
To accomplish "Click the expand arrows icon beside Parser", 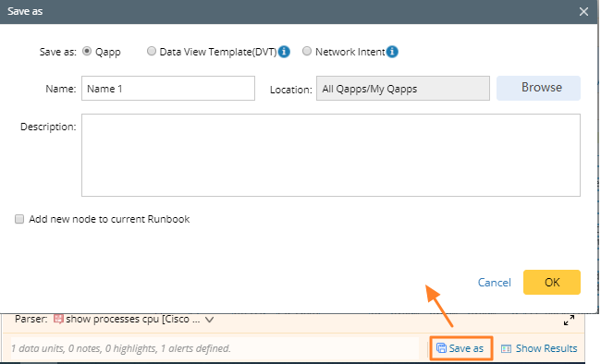I will (570, 320).
